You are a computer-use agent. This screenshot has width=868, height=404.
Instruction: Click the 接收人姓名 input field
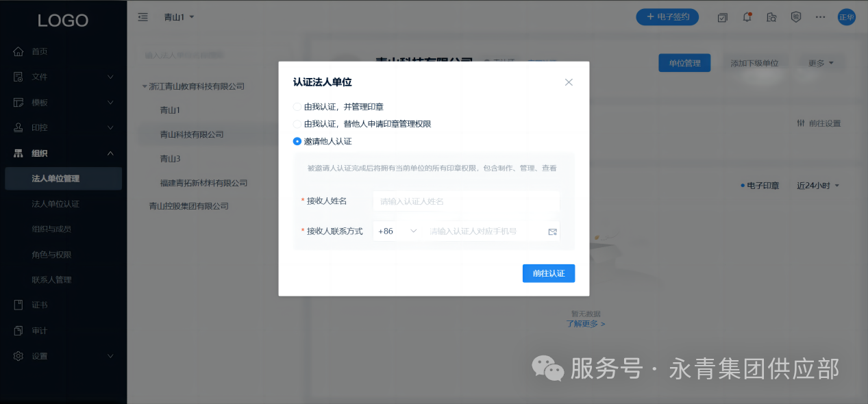(466, 201)
